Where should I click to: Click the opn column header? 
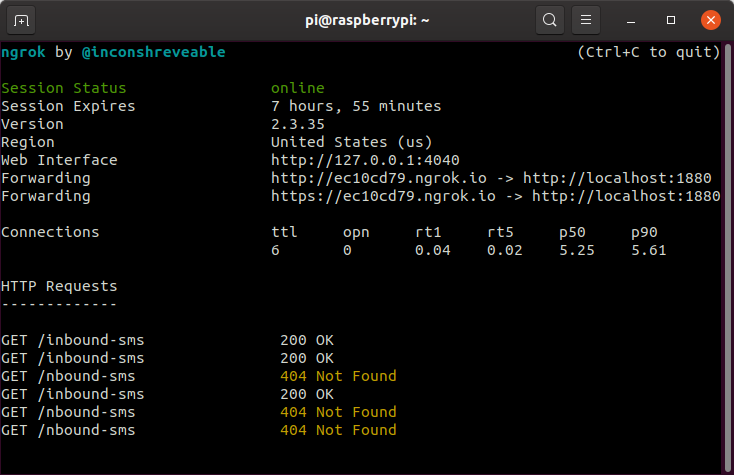coord(356,233)
